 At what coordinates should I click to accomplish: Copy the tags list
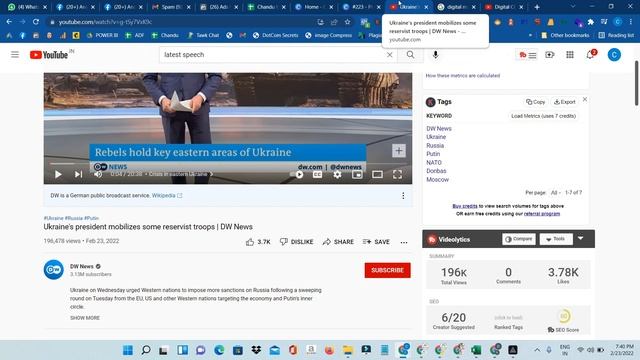(536, 102)
